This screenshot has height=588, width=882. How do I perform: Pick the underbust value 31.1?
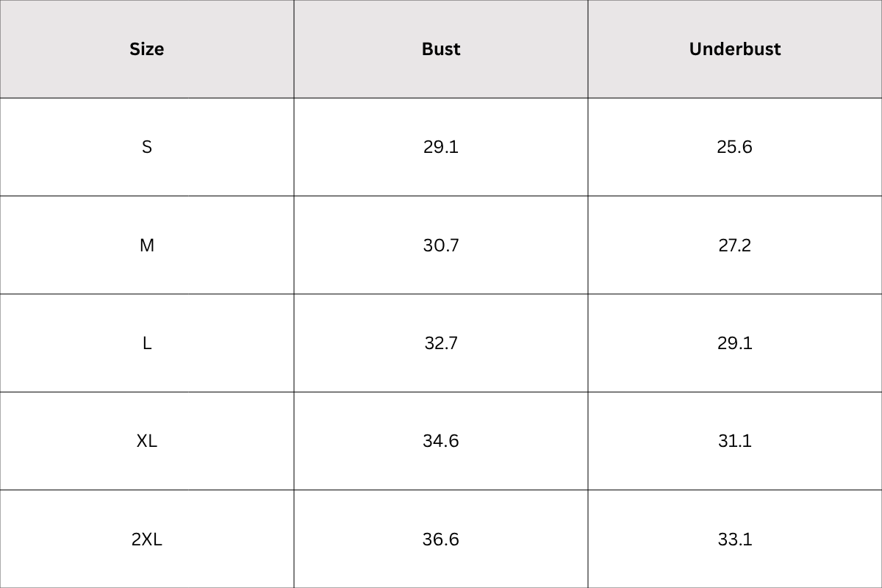click(x=735, y=441)
